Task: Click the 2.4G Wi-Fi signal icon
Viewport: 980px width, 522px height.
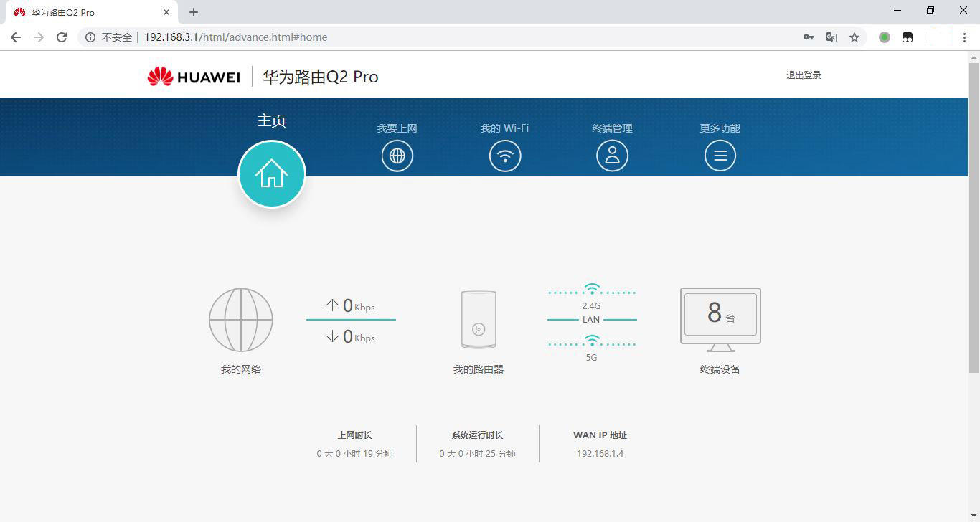Action: point(592,290)
